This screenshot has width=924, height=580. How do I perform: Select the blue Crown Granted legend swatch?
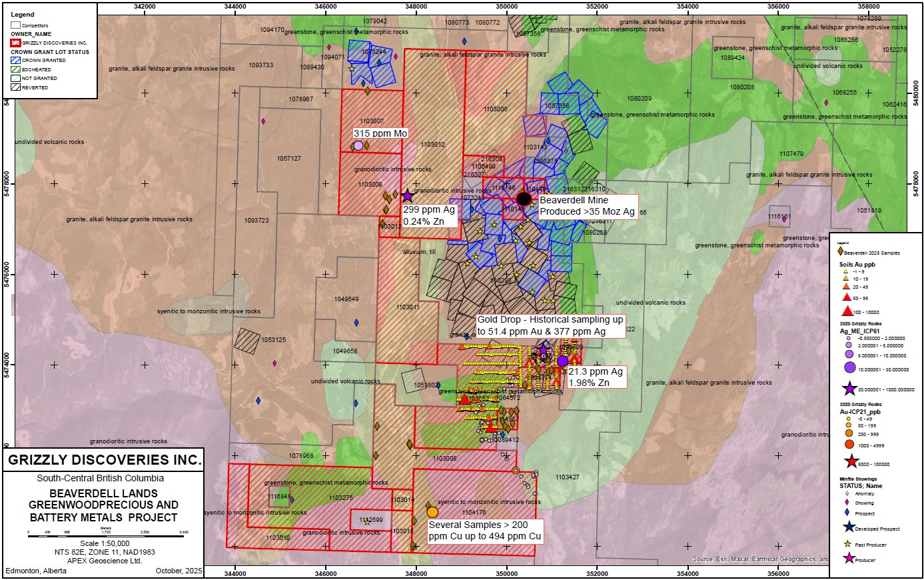(16, 60)
